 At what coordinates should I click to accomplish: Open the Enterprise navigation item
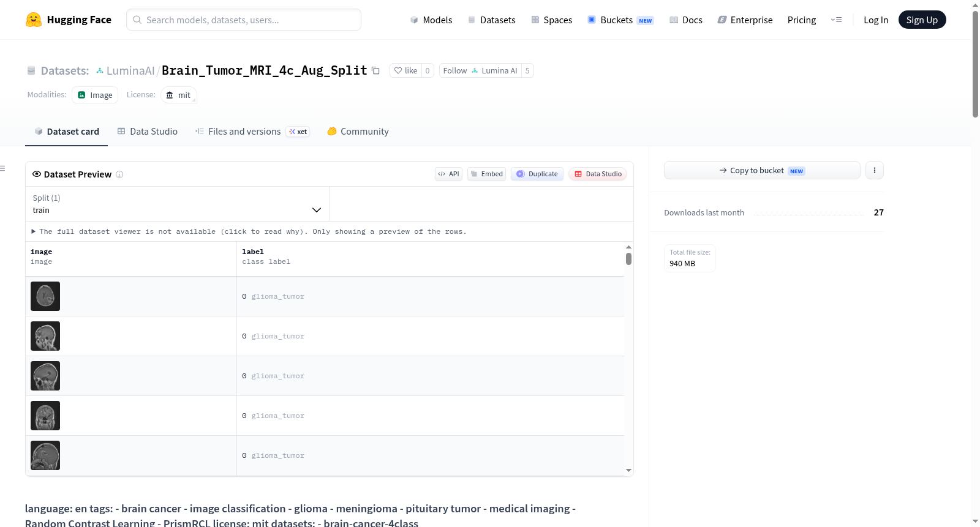[745, 20]
